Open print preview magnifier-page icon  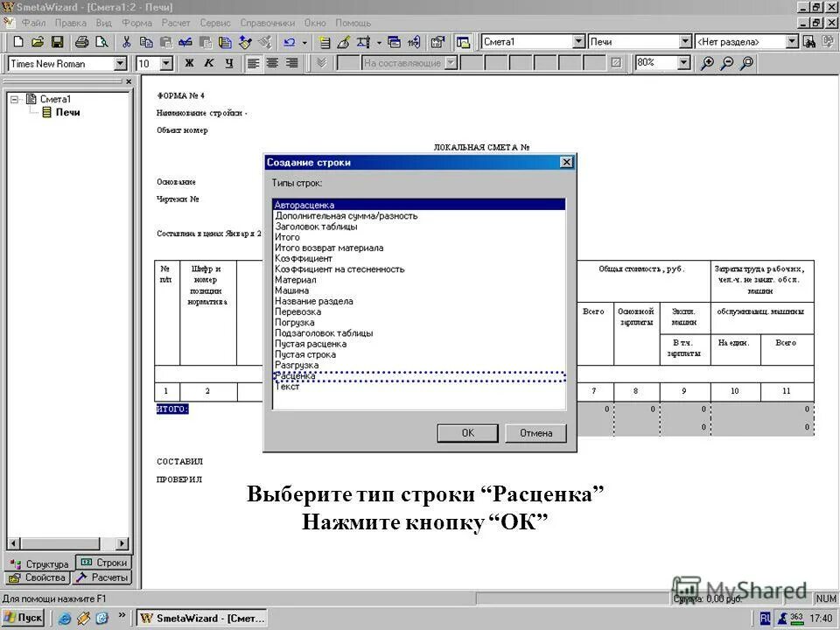101,42
